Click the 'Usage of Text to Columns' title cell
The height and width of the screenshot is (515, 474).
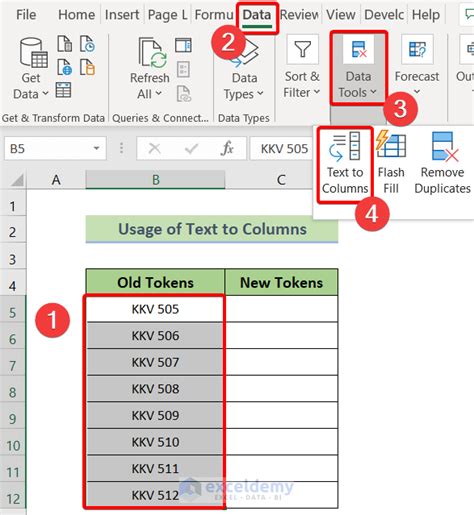click(212, 229)
